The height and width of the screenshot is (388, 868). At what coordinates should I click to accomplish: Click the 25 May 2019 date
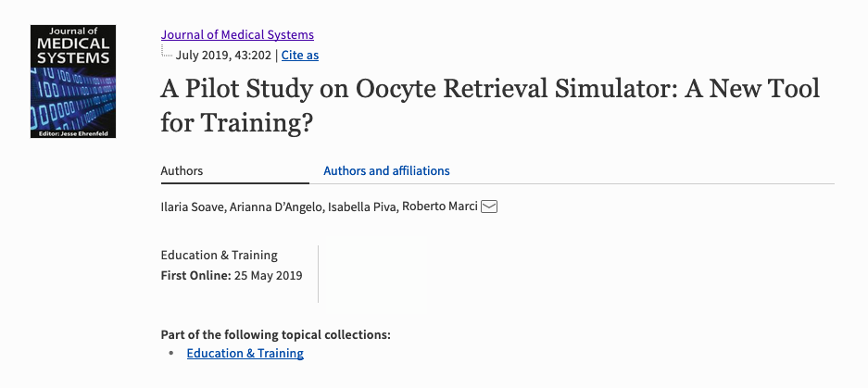coord(269,275)
